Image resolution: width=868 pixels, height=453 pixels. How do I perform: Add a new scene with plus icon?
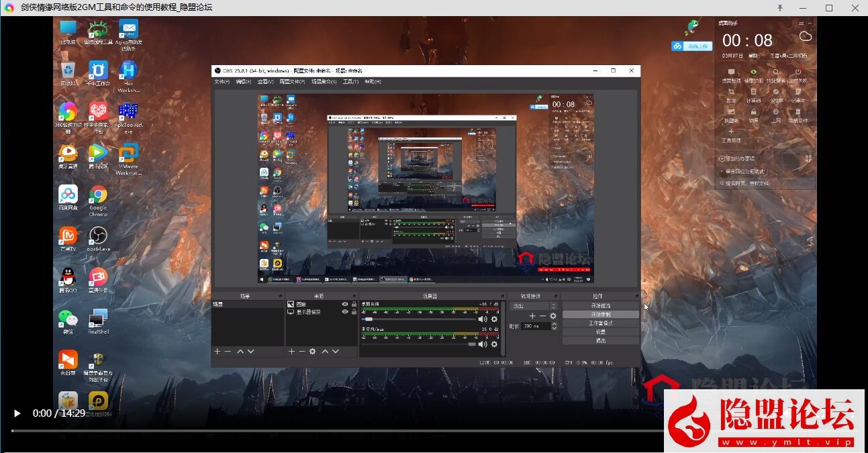click(x=217, y=351)
